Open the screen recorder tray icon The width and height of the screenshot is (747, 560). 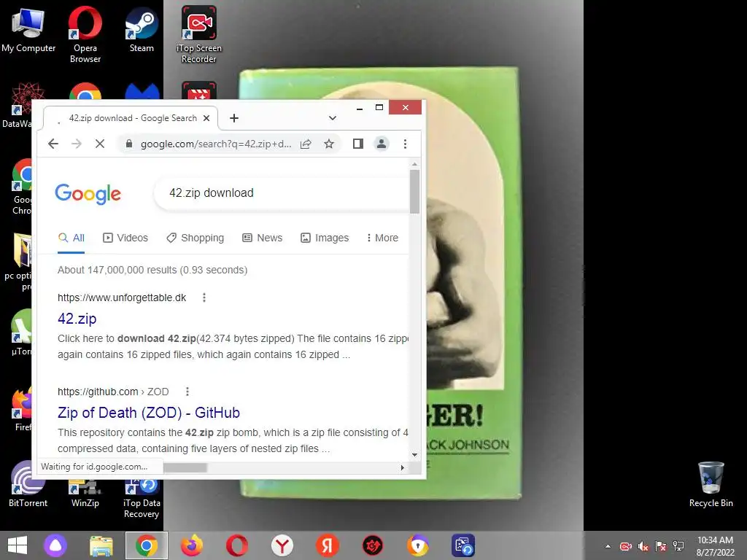click(625, 546)
